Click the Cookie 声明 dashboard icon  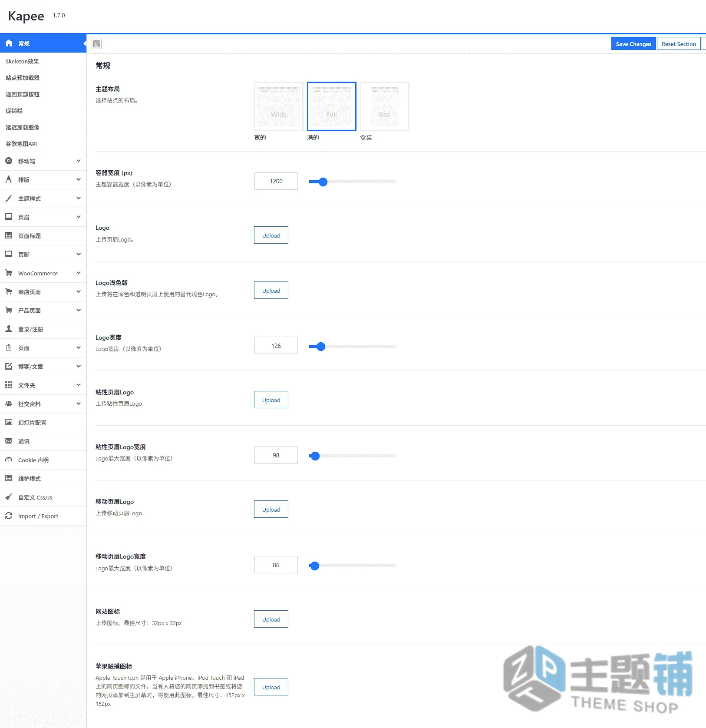point(9,460)
